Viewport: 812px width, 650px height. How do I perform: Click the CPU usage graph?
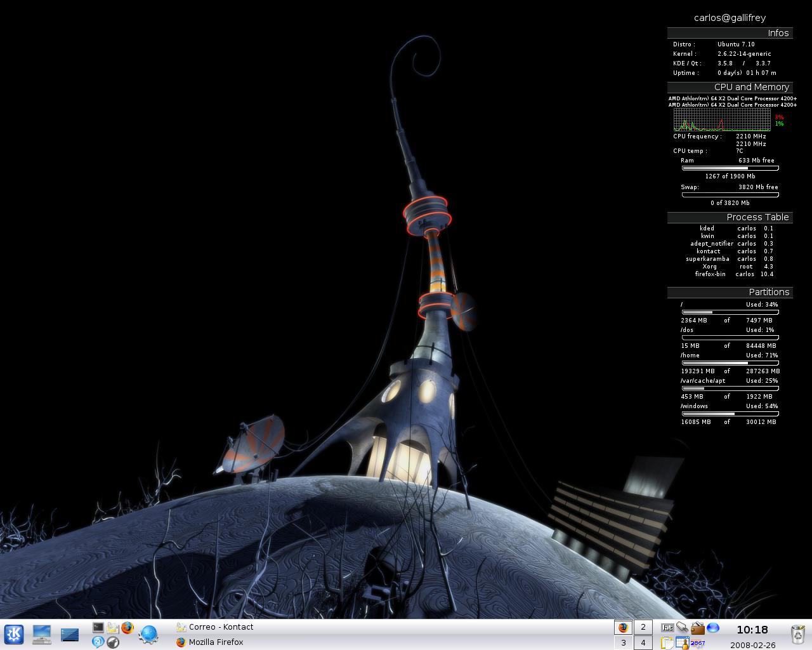pyautogui.click(x=722, y=120)
